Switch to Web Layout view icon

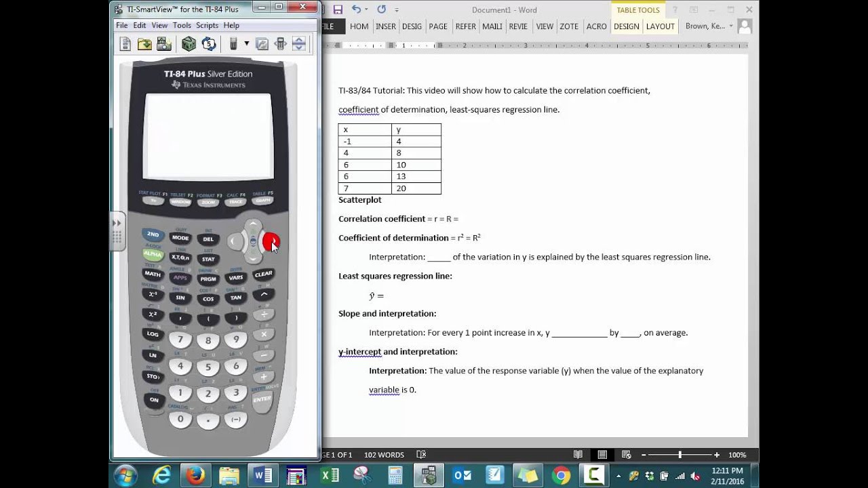[x=627, y=455]
